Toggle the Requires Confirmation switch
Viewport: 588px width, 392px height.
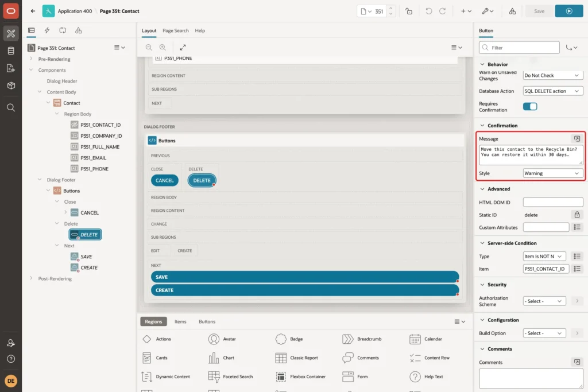(530, 106)
